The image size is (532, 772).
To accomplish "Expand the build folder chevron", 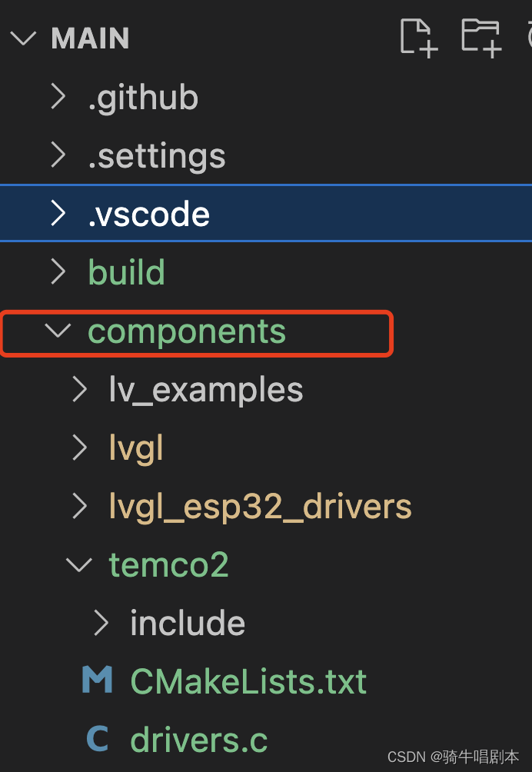I will click(58, 271).
